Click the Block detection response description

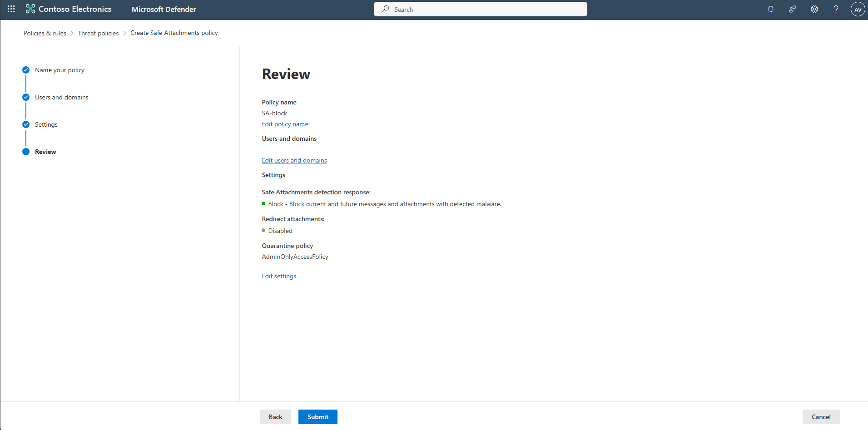[x=385, y=204]
